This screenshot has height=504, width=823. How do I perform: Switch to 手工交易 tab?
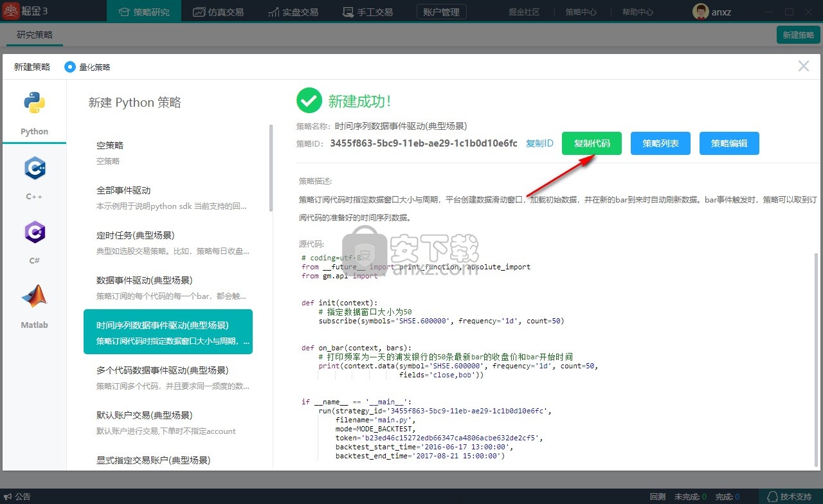coord(368,12)
